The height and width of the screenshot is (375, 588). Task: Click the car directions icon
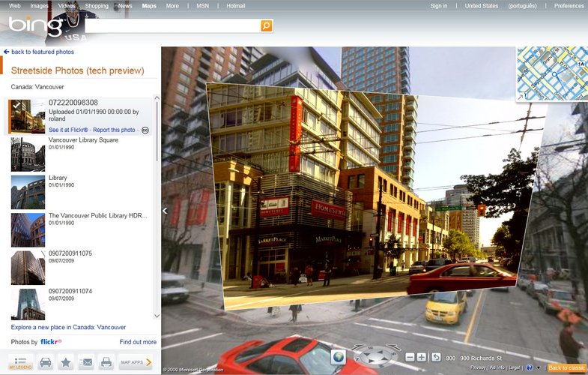(x=46, y=362)
